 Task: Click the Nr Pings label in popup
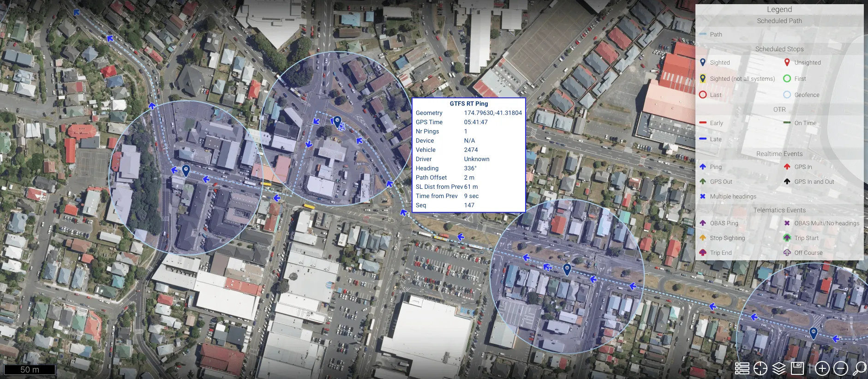427,131
